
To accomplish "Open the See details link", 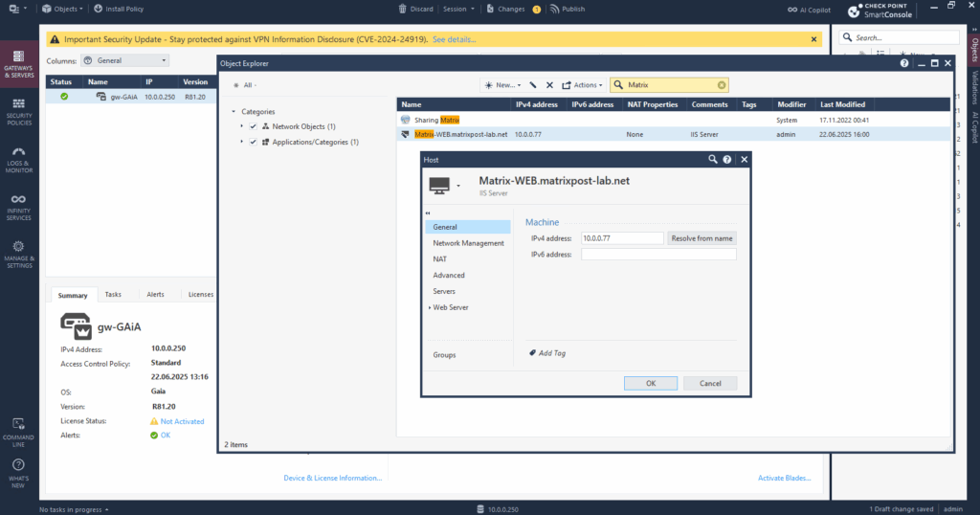I will tap(455, 39).
